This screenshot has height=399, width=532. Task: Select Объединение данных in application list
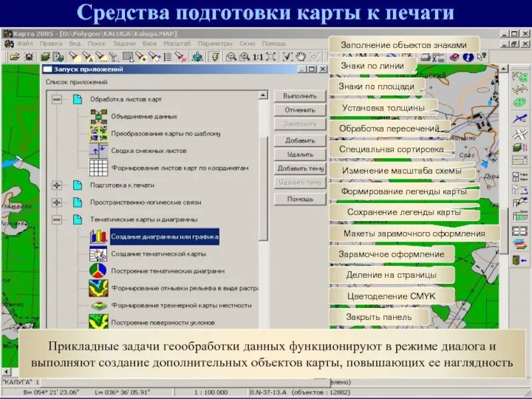[144, 116]
